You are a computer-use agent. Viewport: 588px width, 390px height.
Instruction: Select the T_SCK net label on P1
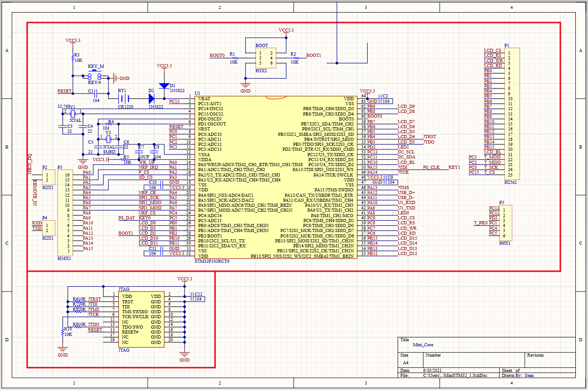(491, 167)
